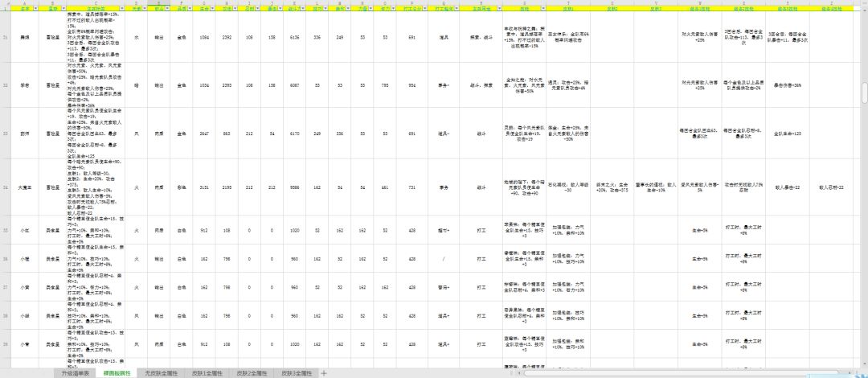Screen dimensions: 868x378
Task: Open the filter dropdown in column C header
Action: click(122, 9)
